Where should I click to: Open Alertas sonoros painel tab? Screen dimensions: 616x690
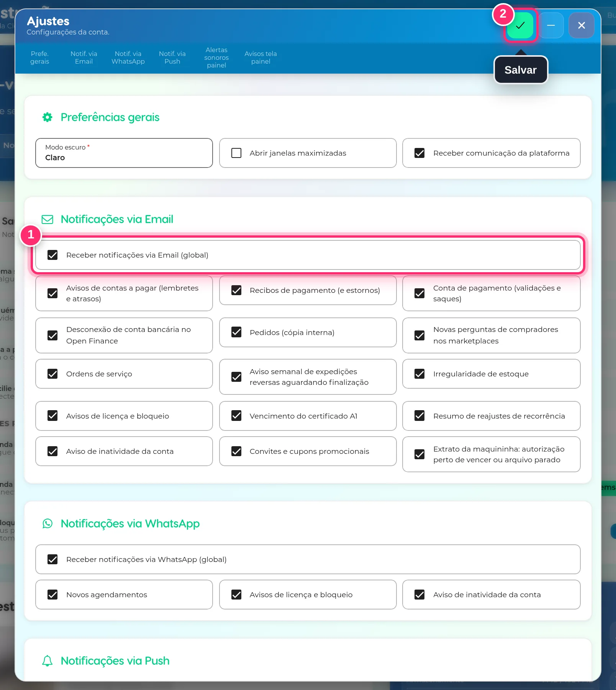216,58
